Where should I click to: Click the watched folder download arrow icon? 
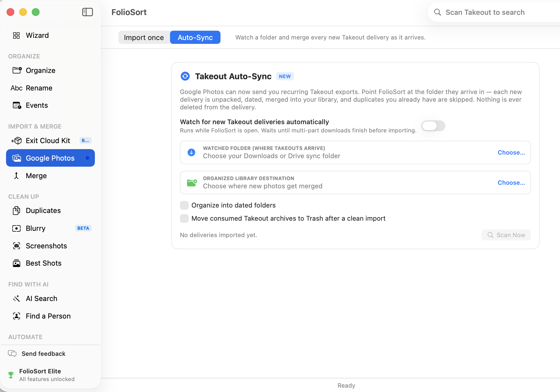pos(191,152)
